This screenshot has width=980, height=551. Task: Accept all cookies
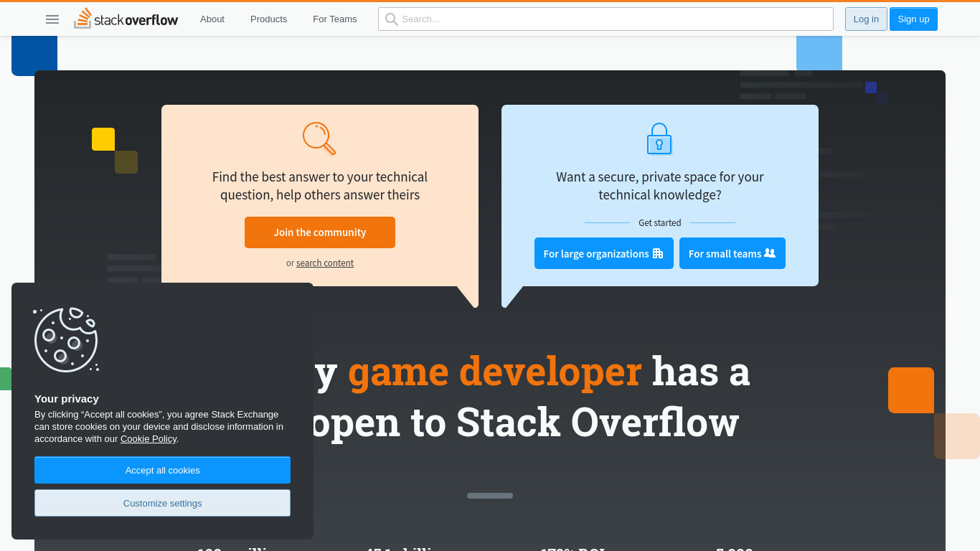[x=162, y=470]
